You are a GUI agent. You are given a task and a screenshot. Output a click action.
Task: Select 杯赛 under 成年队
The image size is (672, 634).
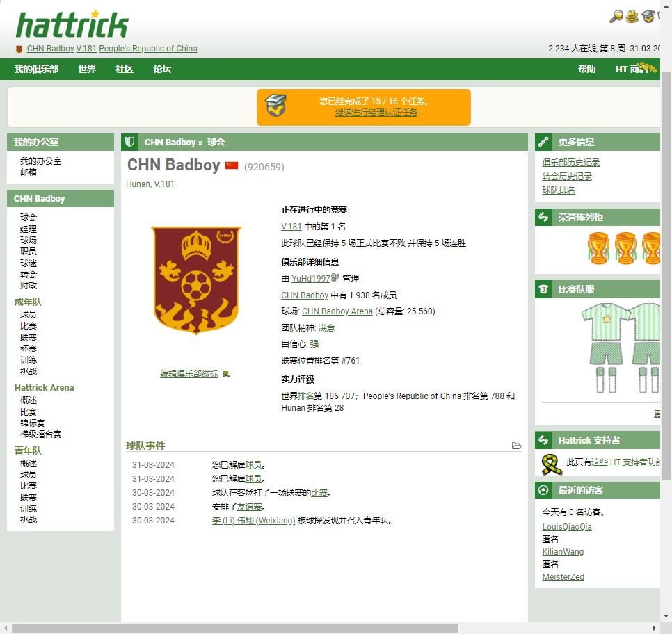pos(29,349)
